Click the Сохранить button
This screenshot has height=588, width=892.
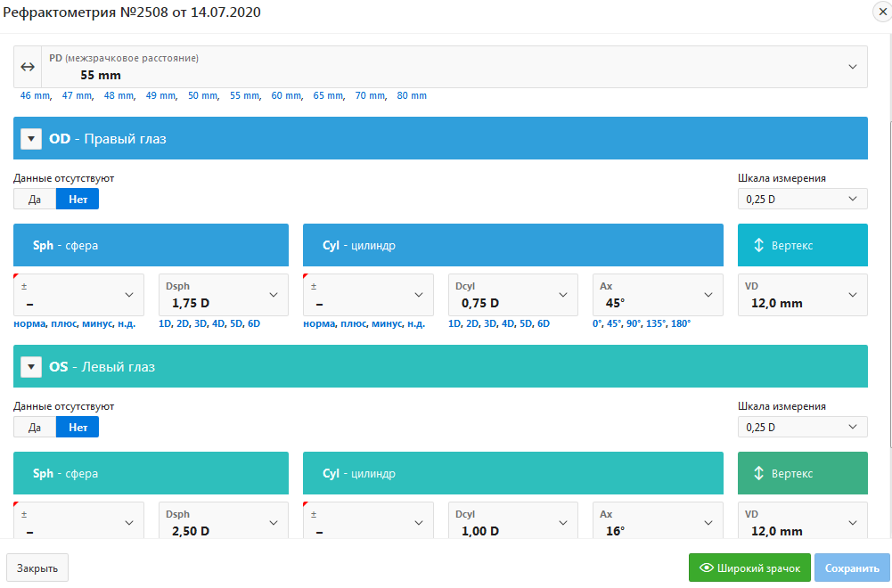[x=852, y=568]
